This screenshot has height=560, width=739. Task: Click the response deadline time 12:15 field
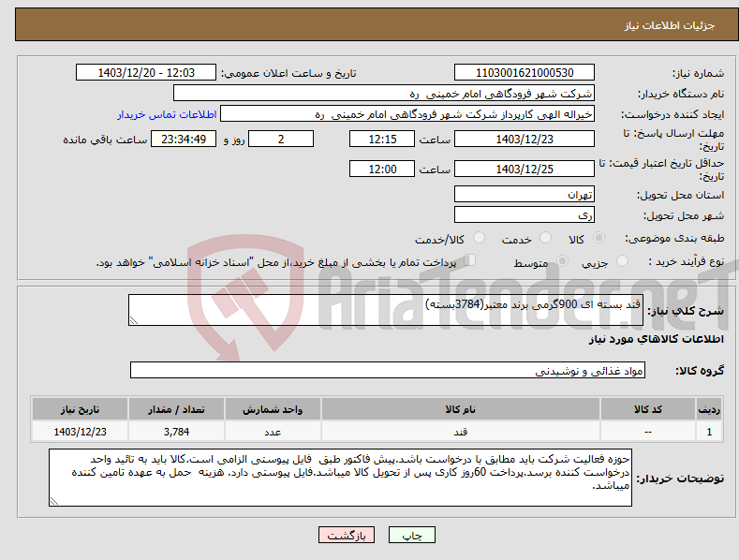(382, 139)
